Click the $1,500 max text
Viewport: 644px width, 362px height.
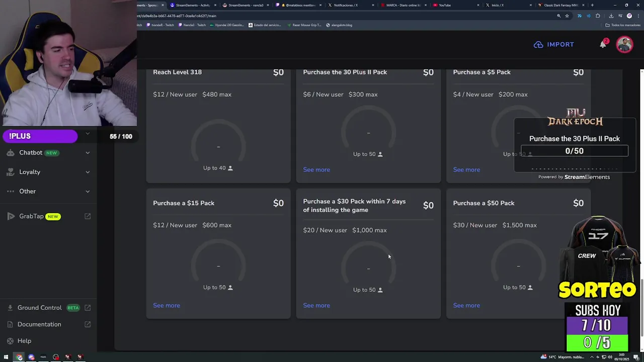519,225
